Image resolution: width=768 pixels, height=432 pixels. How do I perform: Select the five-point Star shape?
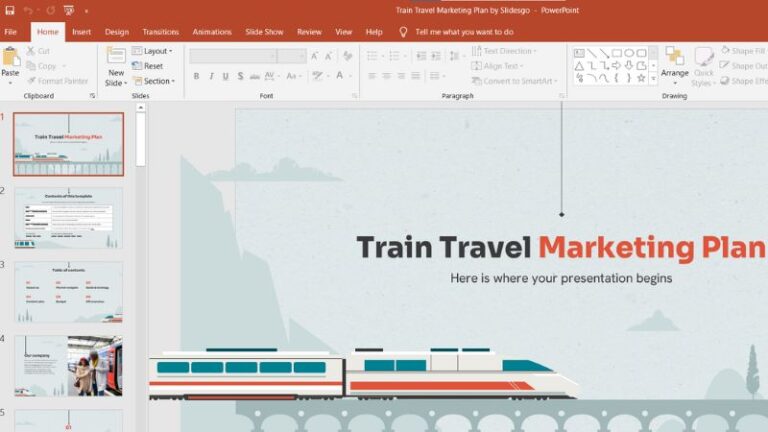[641, 78]
